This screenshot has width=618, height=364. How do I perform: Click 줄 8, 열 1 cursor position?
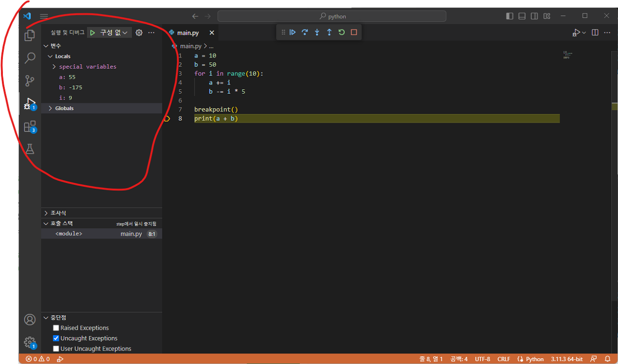tap(431, 359)
